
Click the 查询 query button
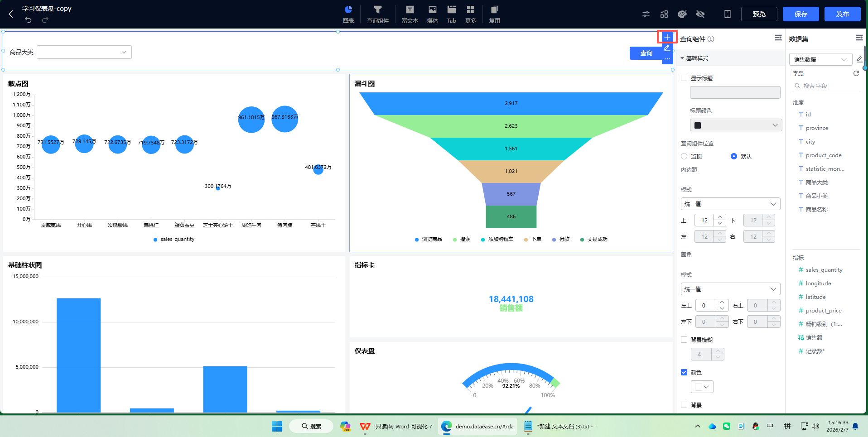(646, 53)
